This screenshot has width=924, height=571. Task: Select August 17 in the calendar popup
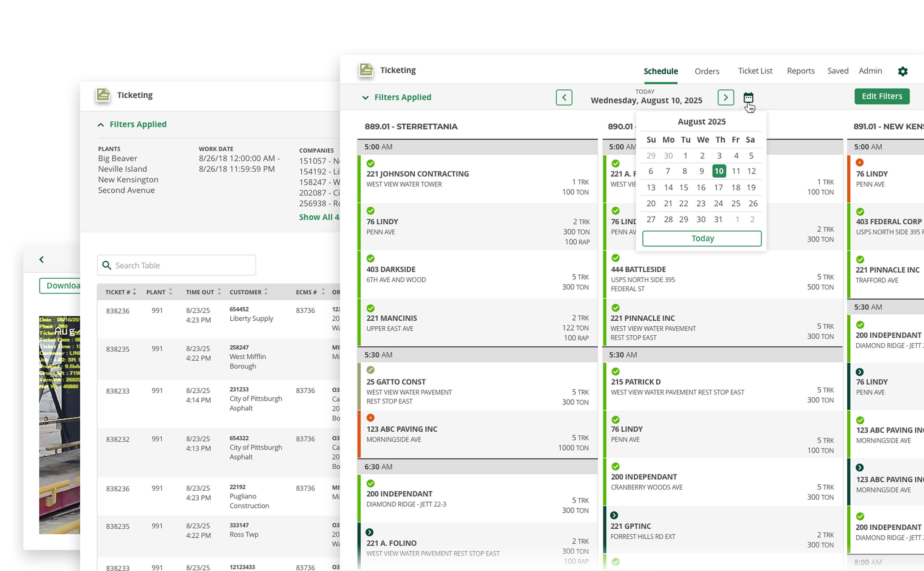coord(719,187)
